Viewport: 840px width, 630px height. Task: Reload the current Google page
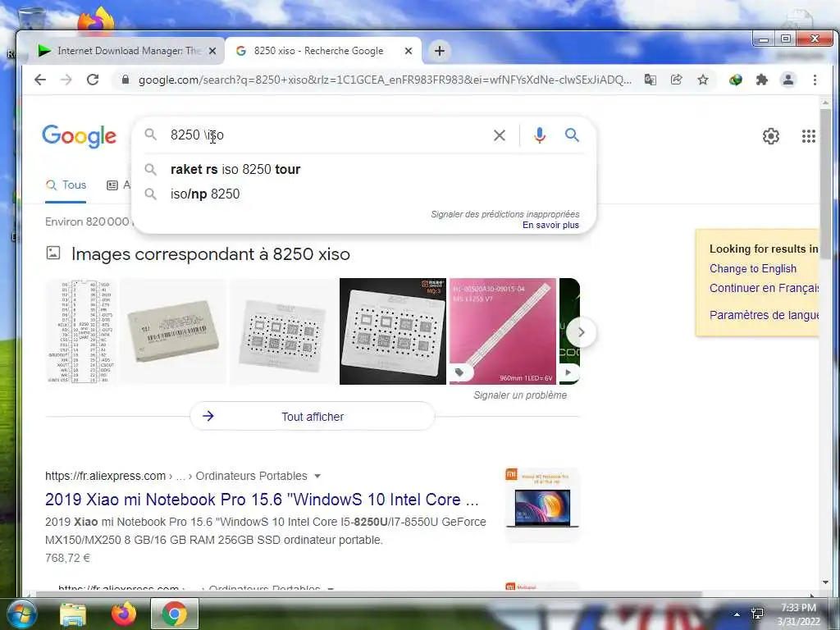click(93, 80)
